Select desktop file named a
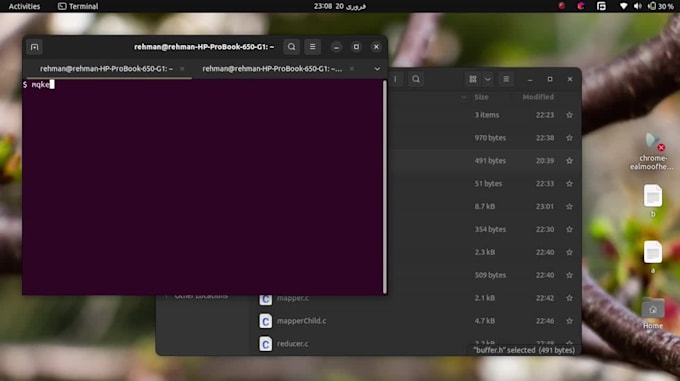Image resolution: width=680 pixels, height=381 pixels. (x=653, y=257)
